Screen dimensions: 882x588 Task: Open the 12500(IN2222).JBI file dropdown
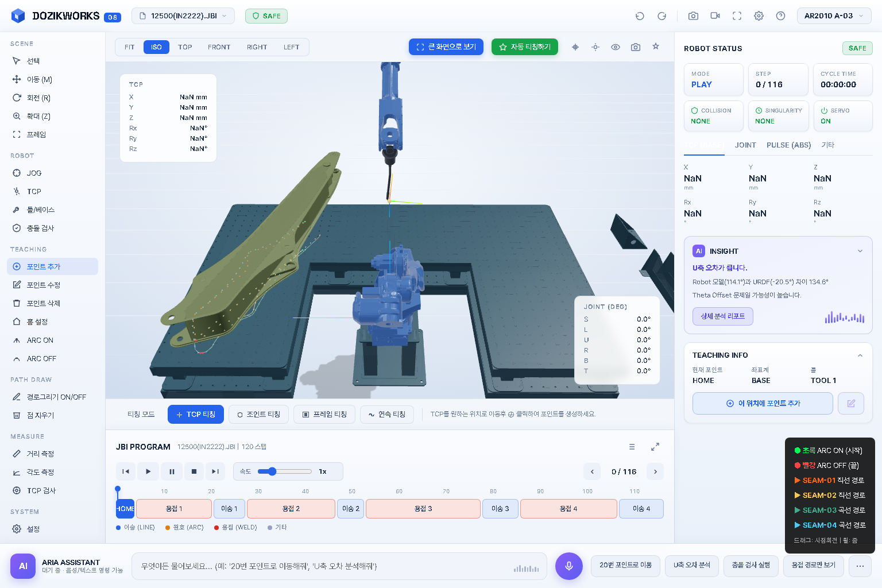point(183,16)
